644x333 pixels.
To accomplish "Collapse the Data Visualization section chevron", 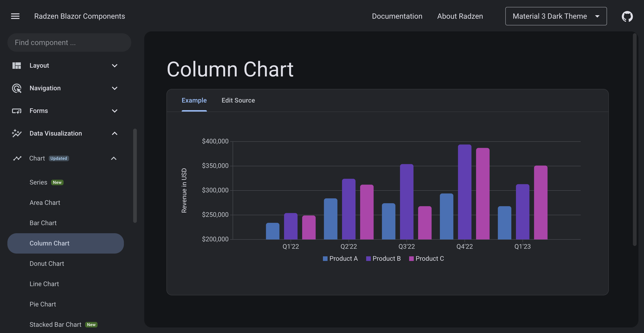I will [114, 133].
